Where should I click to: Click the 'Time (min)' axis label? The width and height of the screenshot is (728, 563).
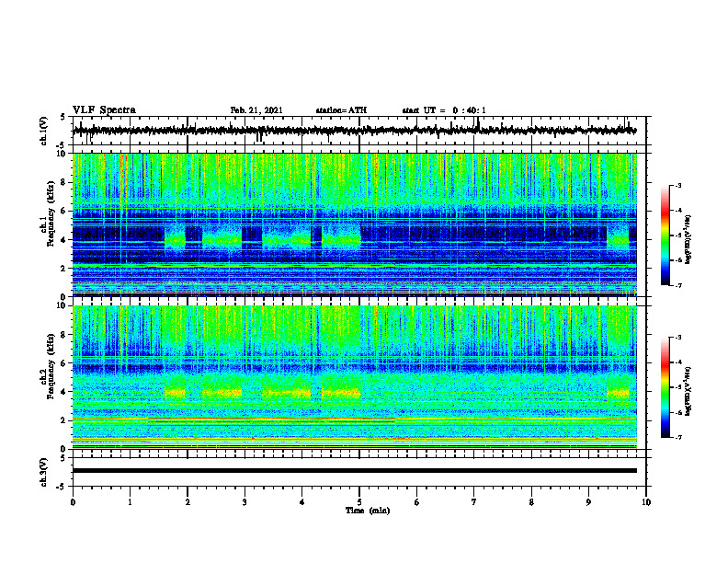(368, 511)
